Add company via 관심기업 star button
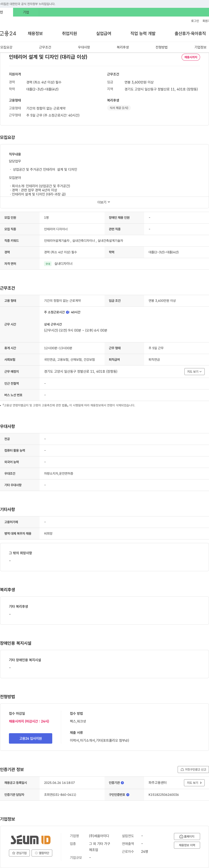The height and width of the screenshot is (868, 209). 19,853
